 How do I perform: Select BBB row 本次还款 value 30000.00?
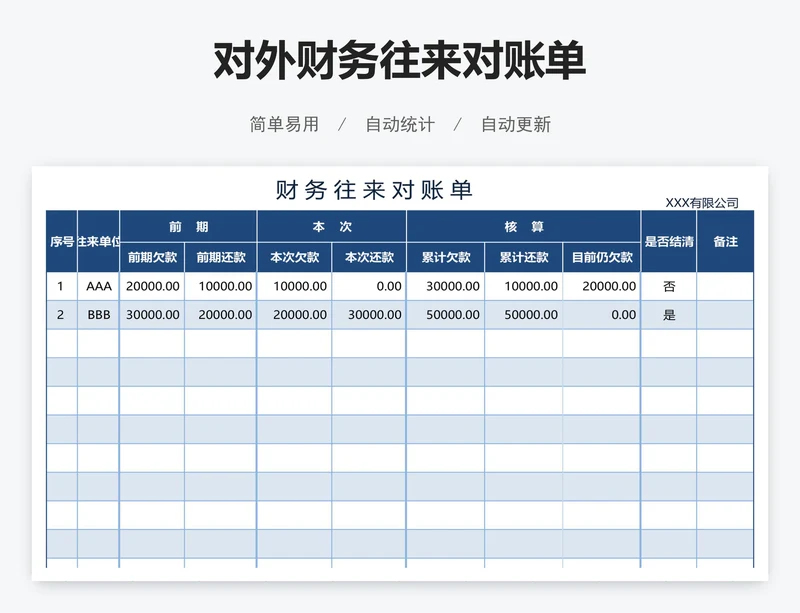tap(369, 315)
